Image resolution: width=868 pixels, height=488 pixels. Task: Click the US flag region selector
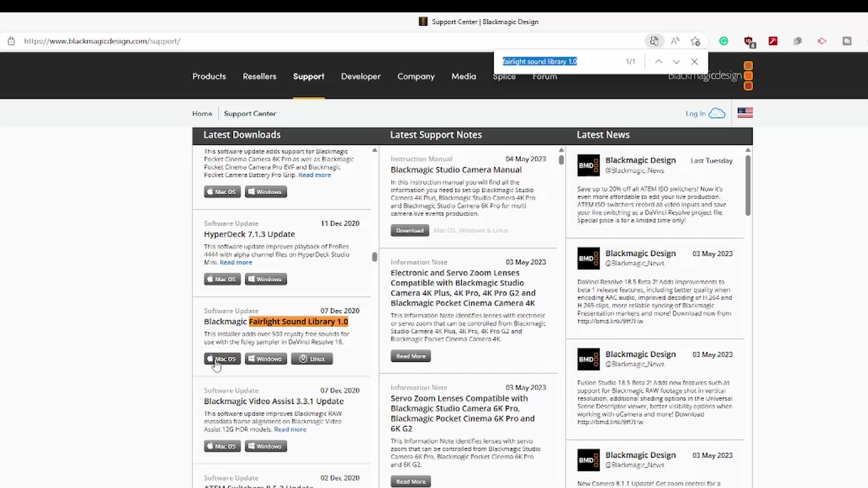(x=745, y=113)
